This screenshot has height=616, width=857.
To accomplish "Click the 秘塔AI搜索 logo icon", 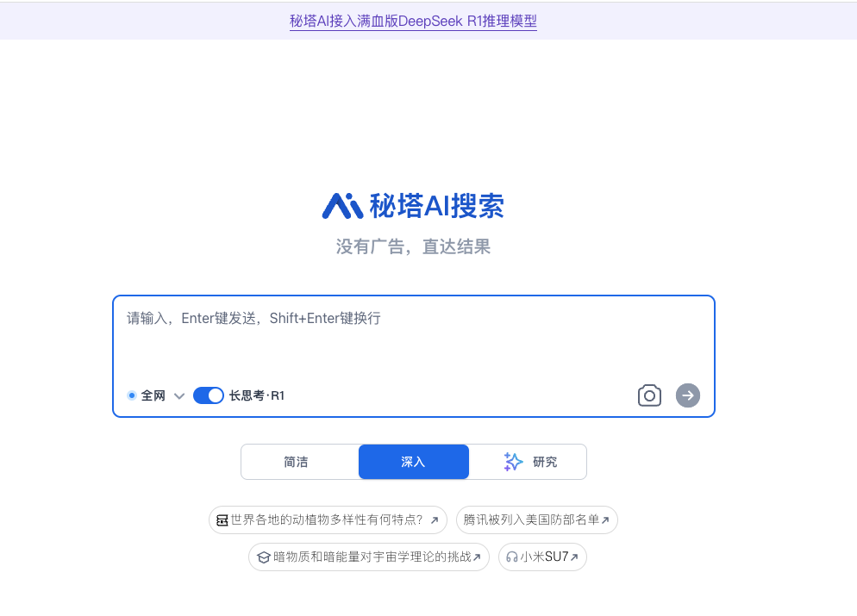I will (x=343, y=205).
